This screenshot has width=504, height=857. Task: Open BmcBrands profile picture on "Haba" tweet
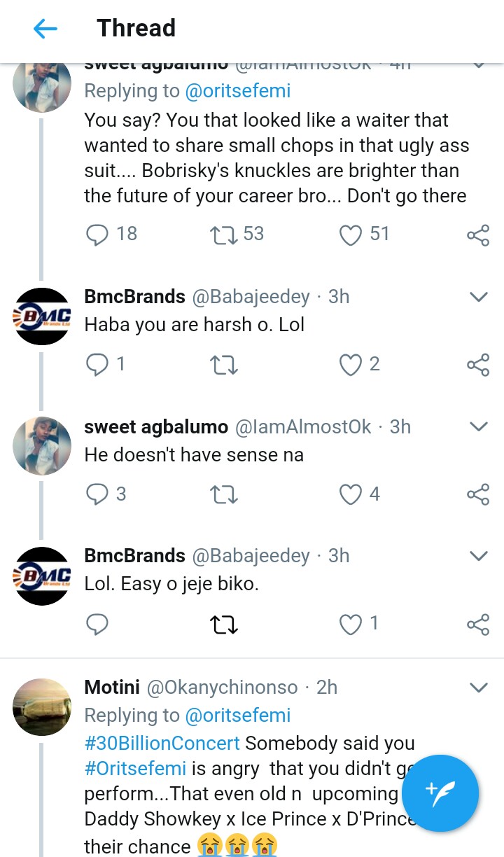click(x=42, y=316)
